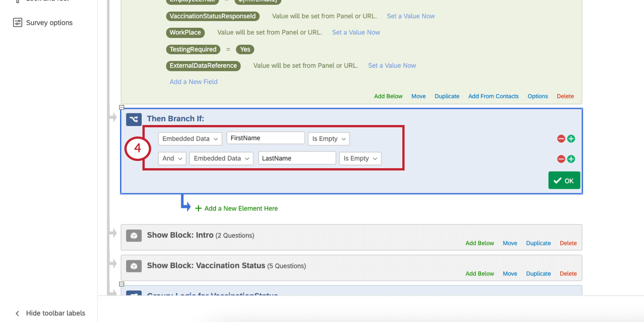This screenshot has height=322, width=644.
Task: Remove the LastName condition with minus icon
Action: [x=561, y=159]
